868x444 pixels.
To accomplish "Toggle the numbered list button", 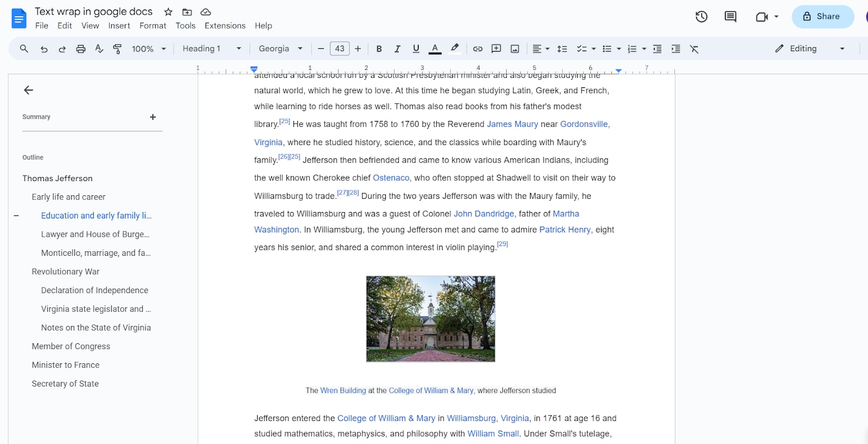I will pos(632,49).
